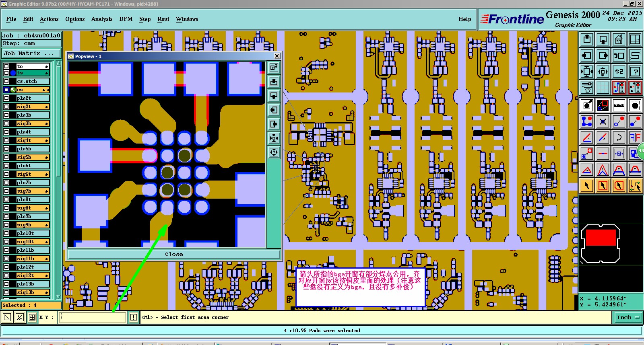Screen dimensions: 644x345
Task: Toggle the 'sig10t' layer display checkbox
Action: click(x=6, y=242)
